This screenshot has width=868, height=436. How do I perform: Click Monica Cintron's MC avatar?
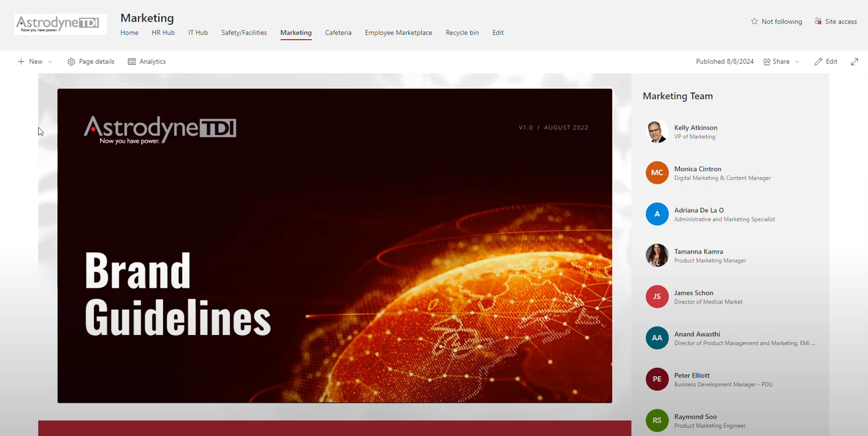[657, 173]
